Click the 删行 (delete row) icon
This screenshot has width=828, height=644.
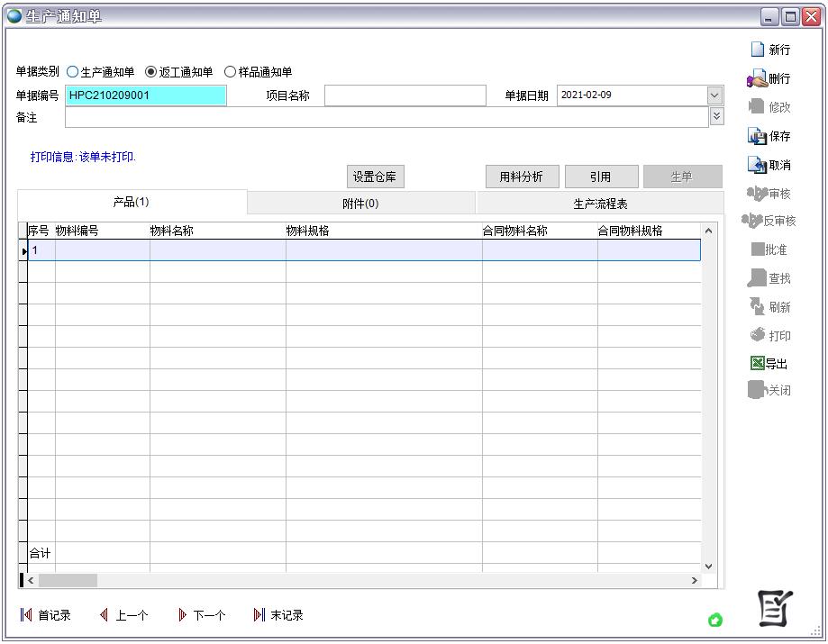(769, 78)
